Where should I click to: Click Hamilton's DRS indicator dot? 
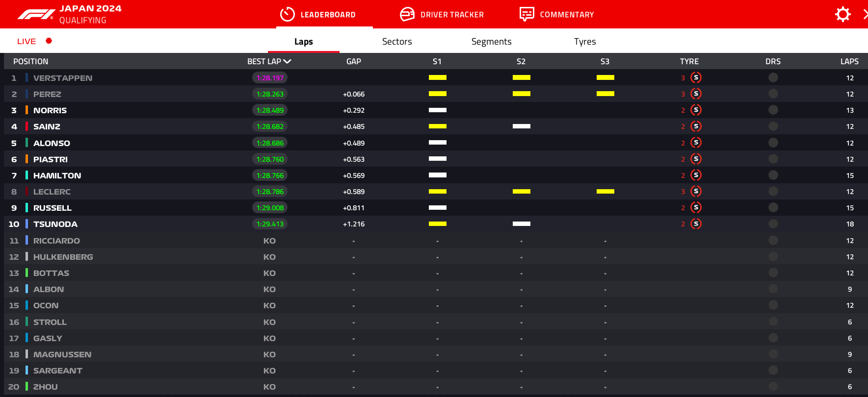(773, 175)
